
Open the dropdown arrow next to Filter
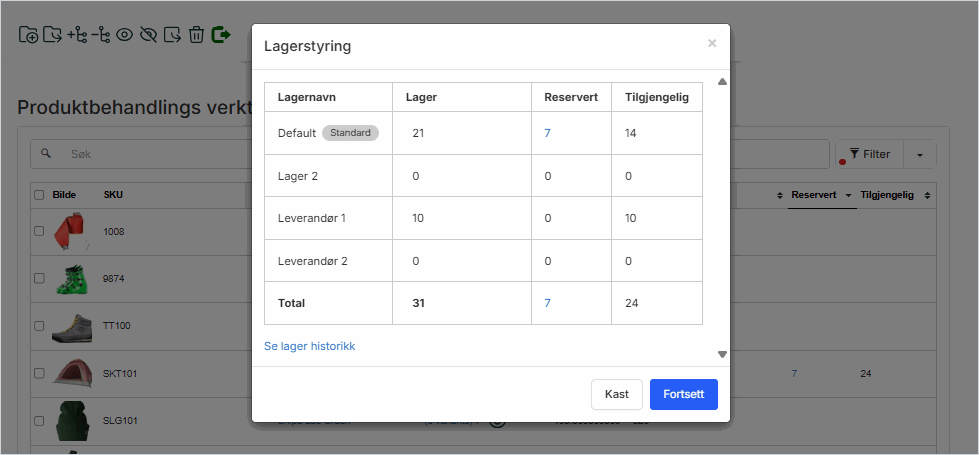[x=920, y=155]
